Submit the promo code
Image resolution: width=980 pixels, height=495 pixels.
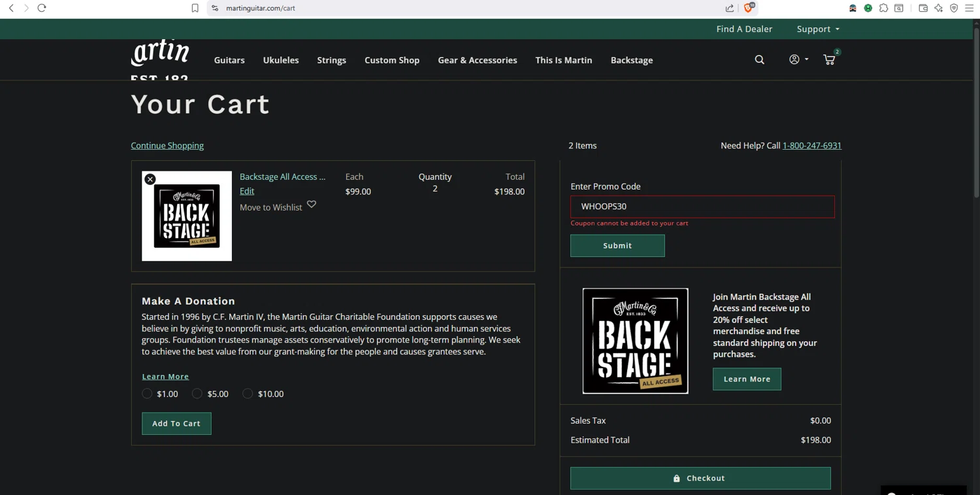pos(617,246)
